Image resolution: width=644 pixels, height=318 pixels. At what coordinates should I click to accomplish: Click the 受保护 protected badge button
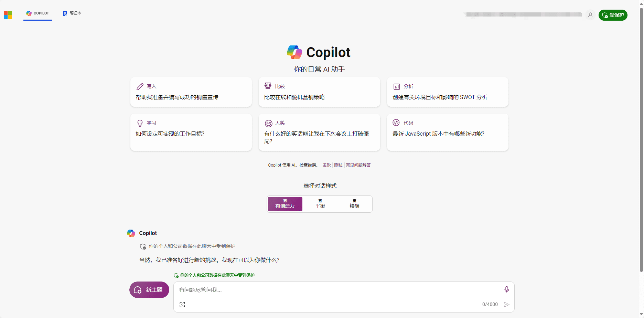click(x=613, y=15)
